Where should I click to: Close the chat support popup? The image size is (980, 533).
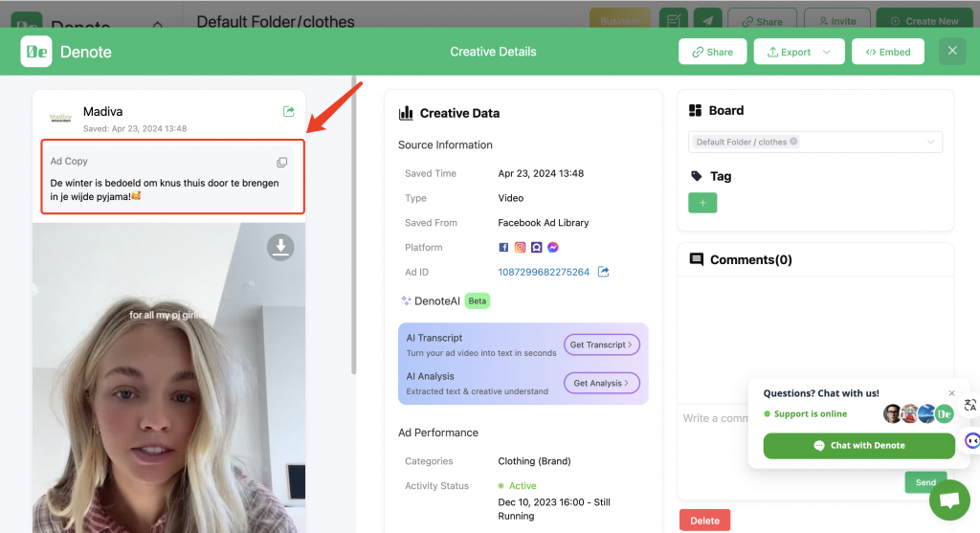click(952, 393)
